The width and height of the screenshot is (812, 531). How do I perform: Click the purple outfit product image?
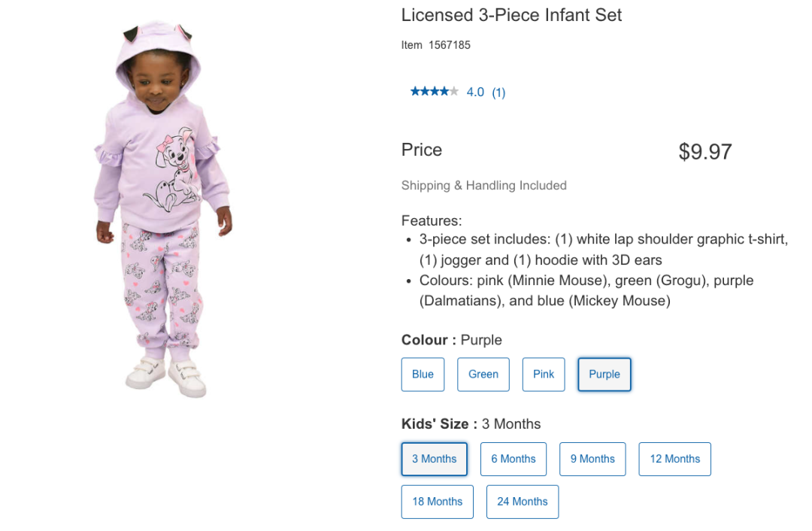[164, 211]
